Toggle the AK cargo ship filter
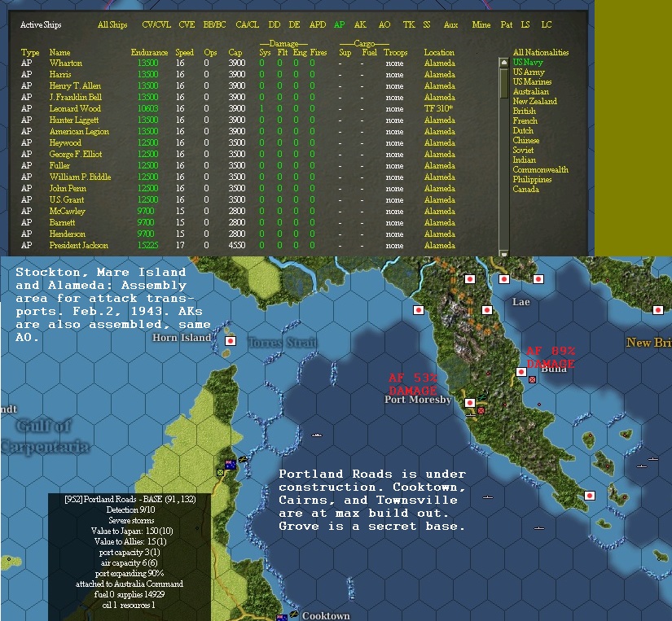Screen dimensions: 672x621 [361, 24]
